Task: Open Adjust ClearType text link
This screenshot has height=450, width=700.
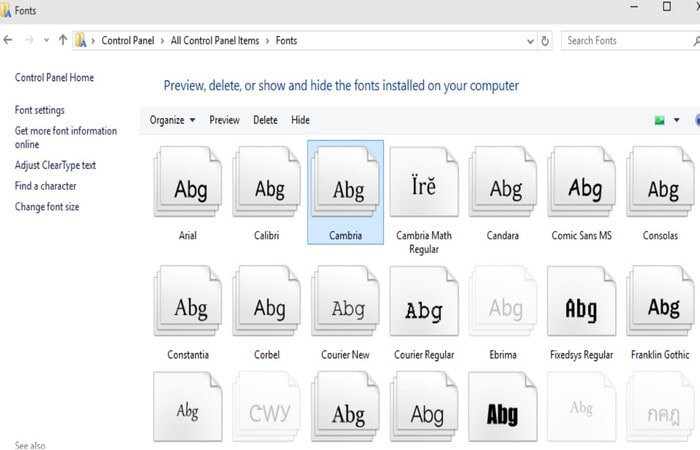Action: coord(55,165)
